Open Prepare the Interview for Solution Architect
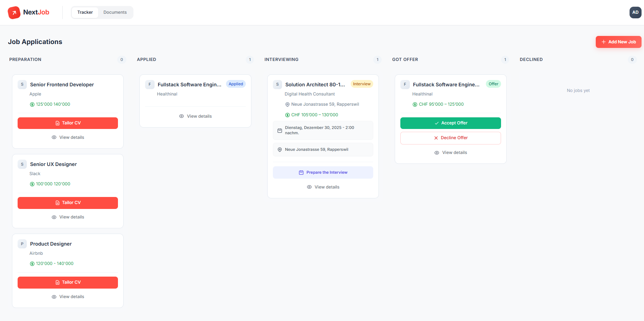 (x=323, y=173)
